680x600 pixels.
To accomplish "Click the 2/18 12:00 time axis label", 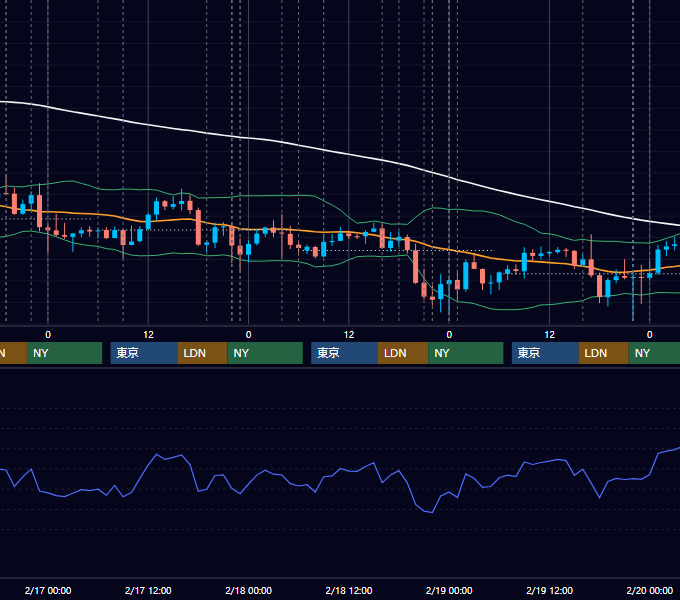I will click(x=349, y=590).
